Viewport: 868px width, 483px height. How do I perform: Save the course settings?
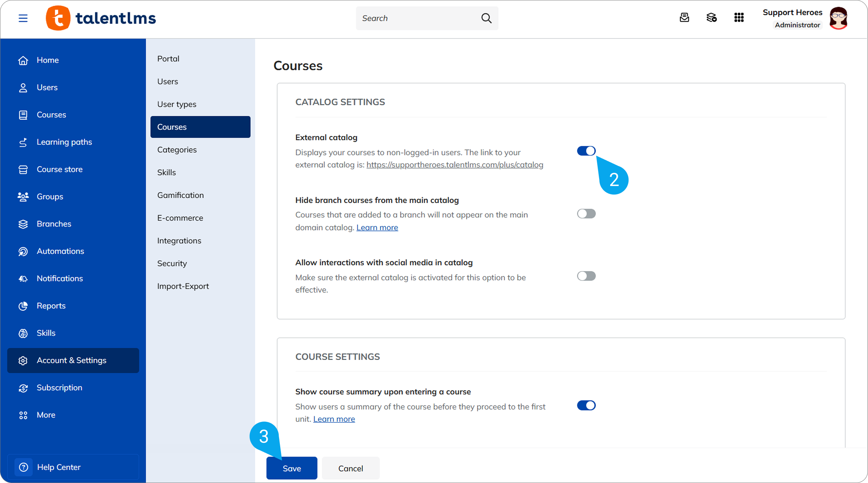tap(292, 468)
